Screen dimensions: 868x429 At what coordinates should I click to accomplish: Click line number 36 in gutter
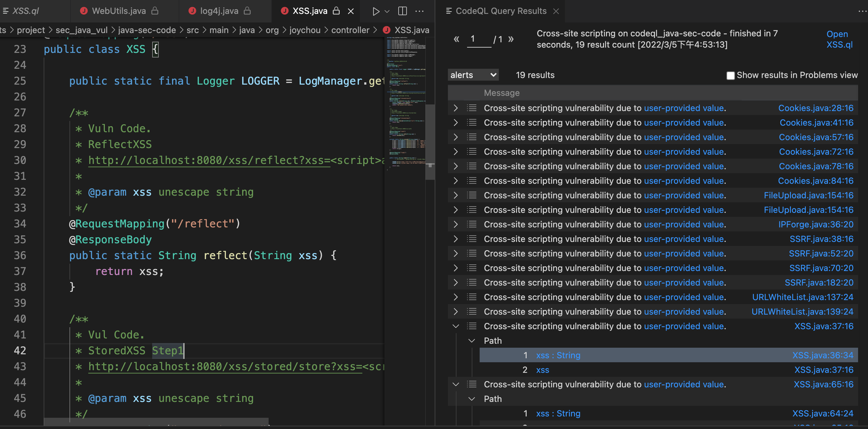[20, 255]
